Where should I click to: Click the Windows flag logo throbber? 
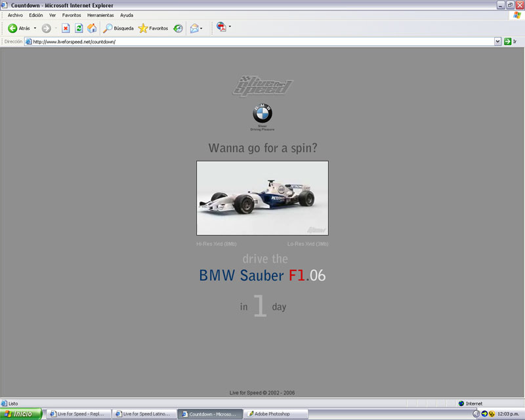tap(518, 15)
